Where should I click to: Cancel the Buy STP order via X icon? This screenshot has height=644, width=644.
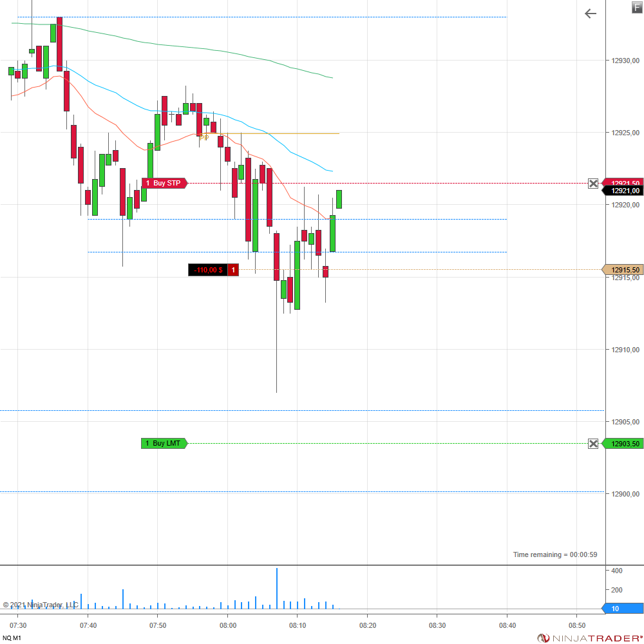[593, 184]
